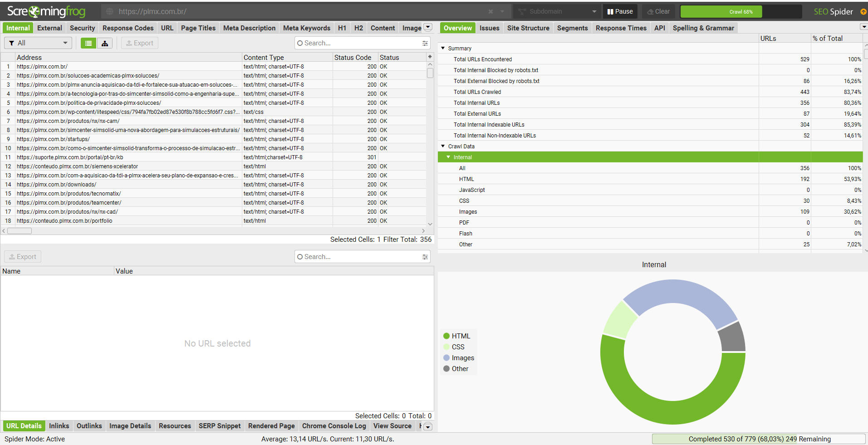
Task: Open URL history dropdown arrow
Action: click(x=502, y=11)
